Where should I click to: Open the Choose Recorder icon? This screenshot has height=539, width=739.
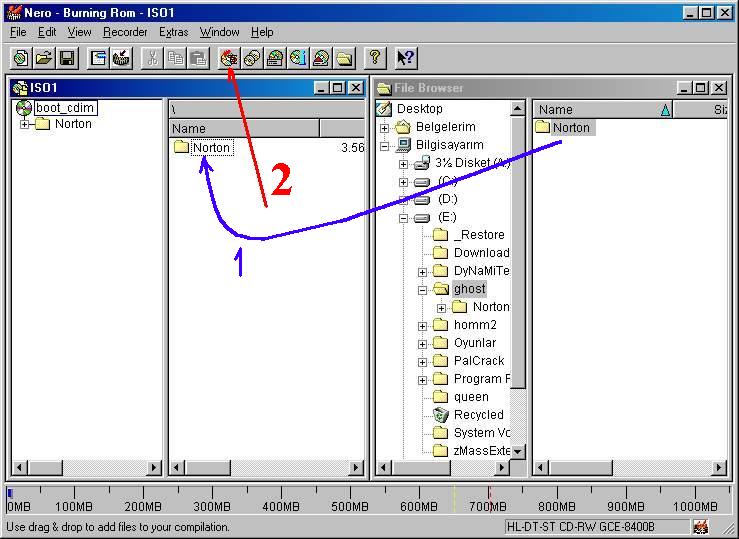click(275, 58)
